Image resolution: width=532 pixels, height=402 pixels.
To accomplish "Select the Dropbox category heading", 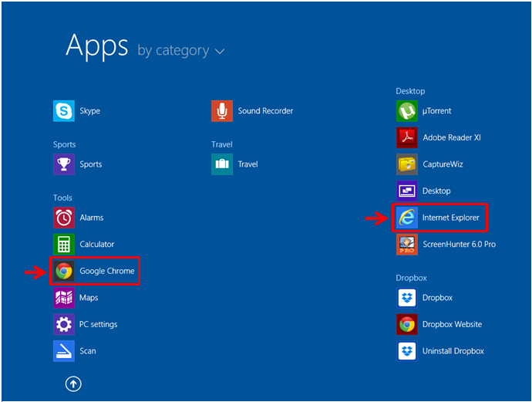I will (411, 278).
